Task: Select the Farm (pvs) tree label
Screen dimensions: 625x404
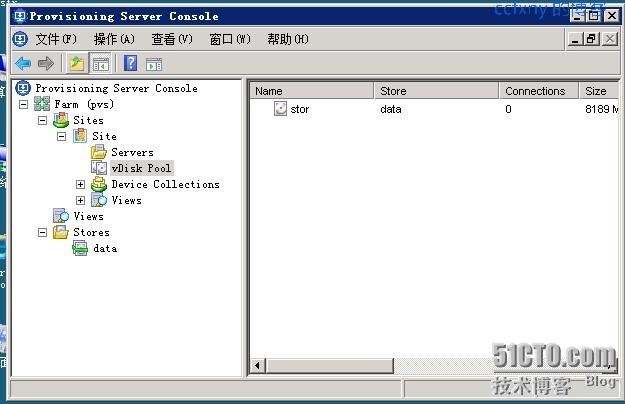Action: (84, 104)
